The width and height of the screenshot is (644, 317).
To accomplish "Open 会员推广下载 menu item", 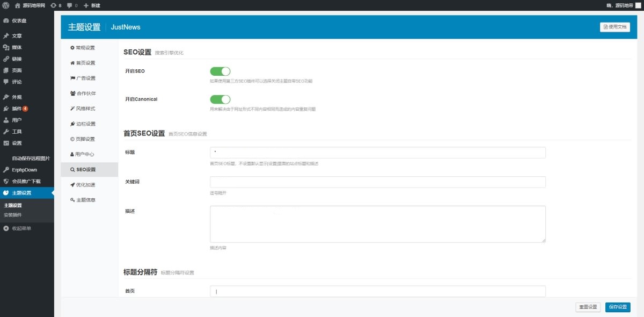I will [x=27, y=181].
